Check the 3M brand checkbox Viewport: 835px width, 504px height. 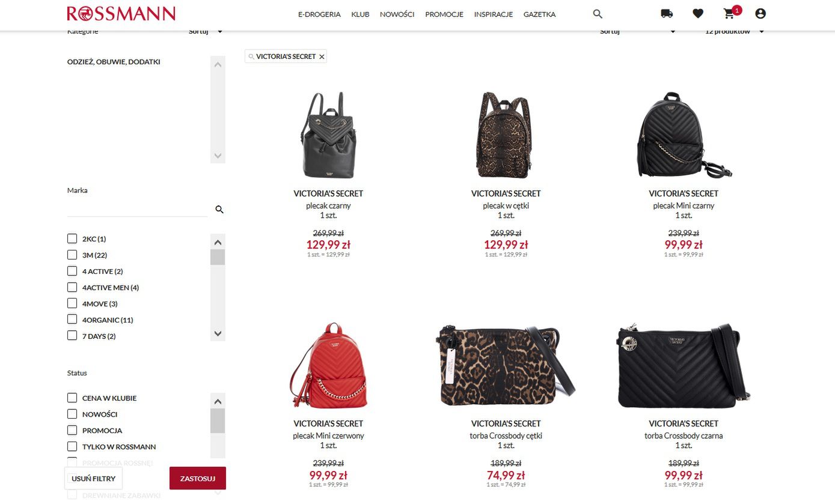pos(72,255)
